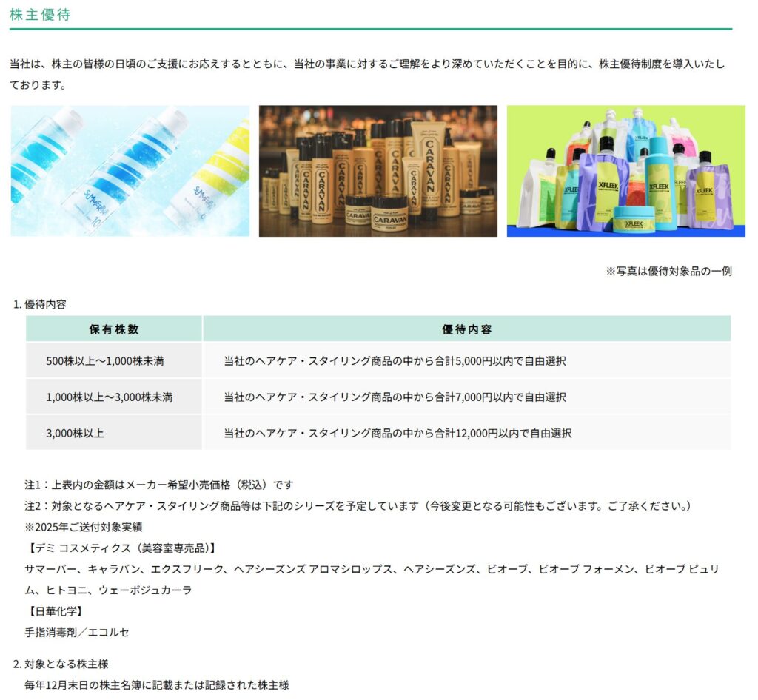The height and width of the screenshot is (700, 758).
Task: Click the 毎年12月末日の株主名簿 sentence
Action: click(x=157, y=685)
